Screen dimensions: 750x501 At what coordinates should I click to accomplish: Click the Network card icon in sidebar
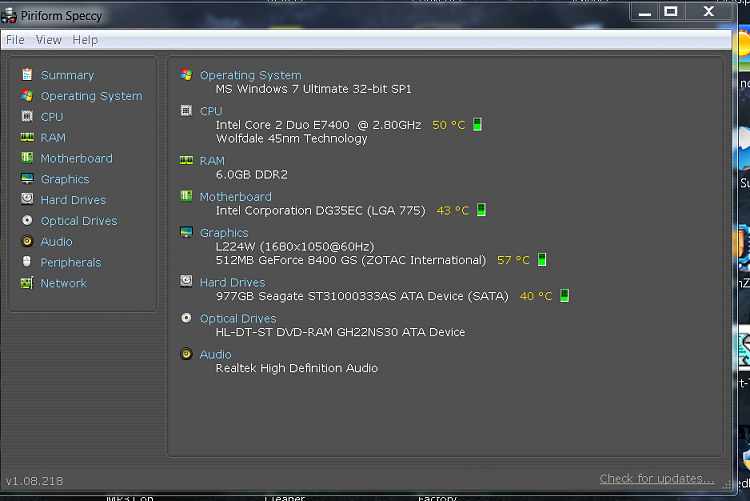(x=27, y=283)
